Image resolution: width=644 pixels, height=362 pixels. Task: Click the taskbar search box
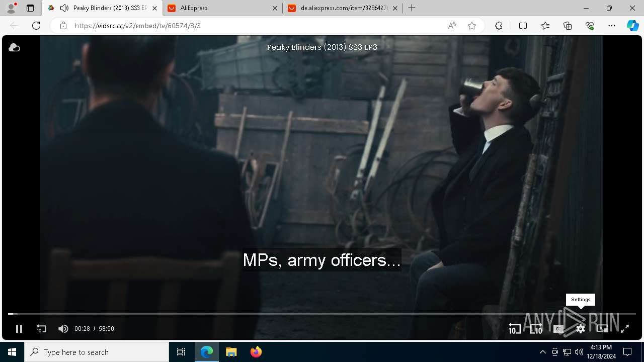pyautogui.click(x=97, y=352)
